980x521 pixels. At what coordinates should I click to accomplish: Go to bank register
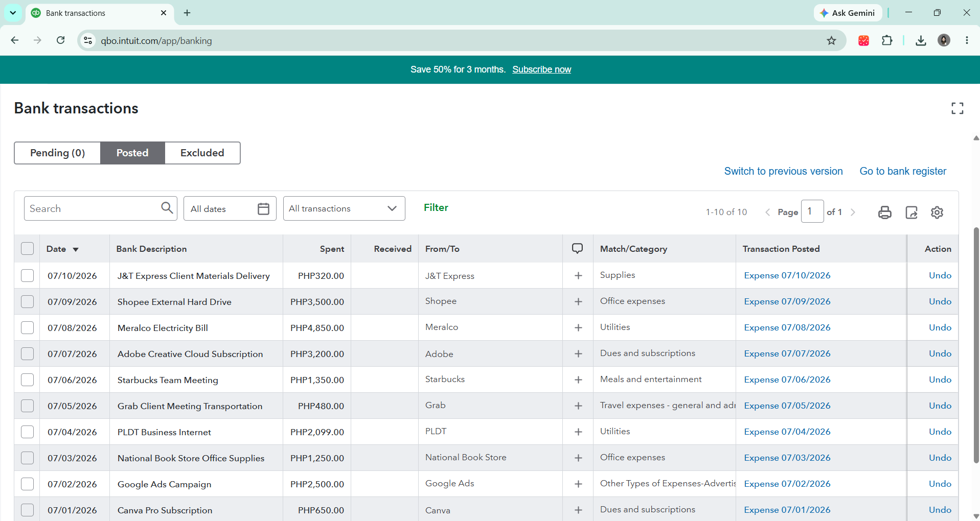[x=903, y=171]
